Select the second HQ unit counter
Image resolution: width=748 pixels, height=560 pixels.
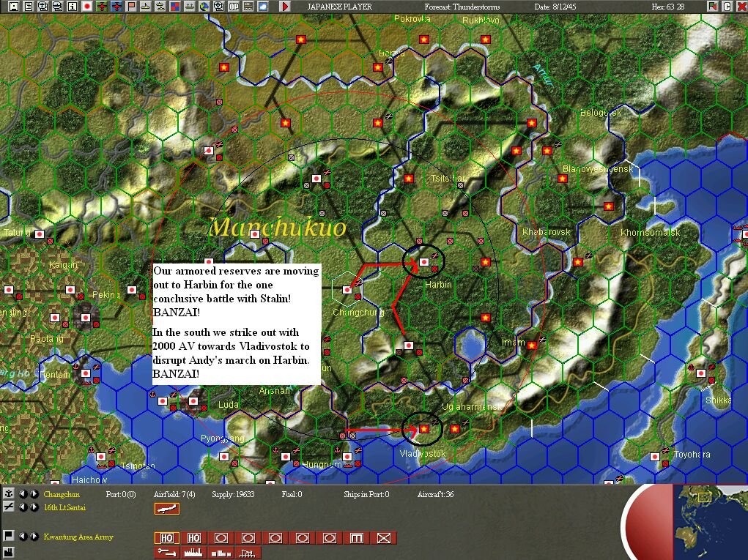tap(193, 538)
